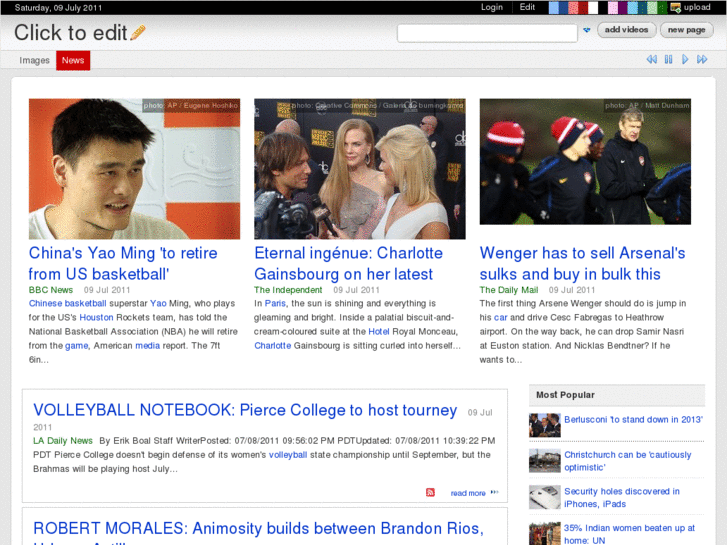Viewport: 727px width, 545px height.
Task: Click the Login link
Action: 491,7
